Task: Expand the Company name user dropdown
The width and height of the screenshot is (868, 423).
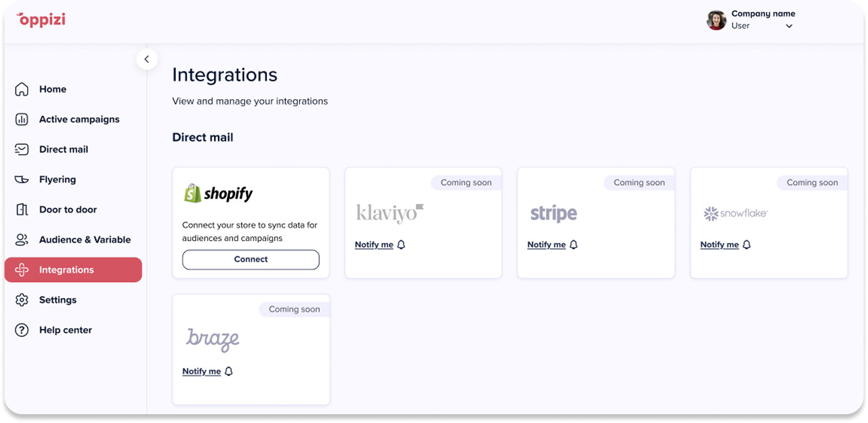Action: 789,26
